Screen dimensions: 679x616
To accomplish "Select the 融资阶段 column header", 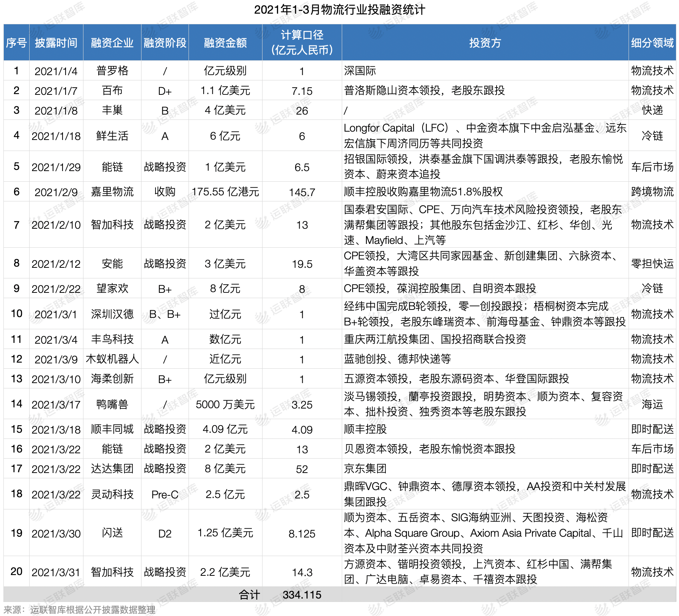I will click(165, 43).
